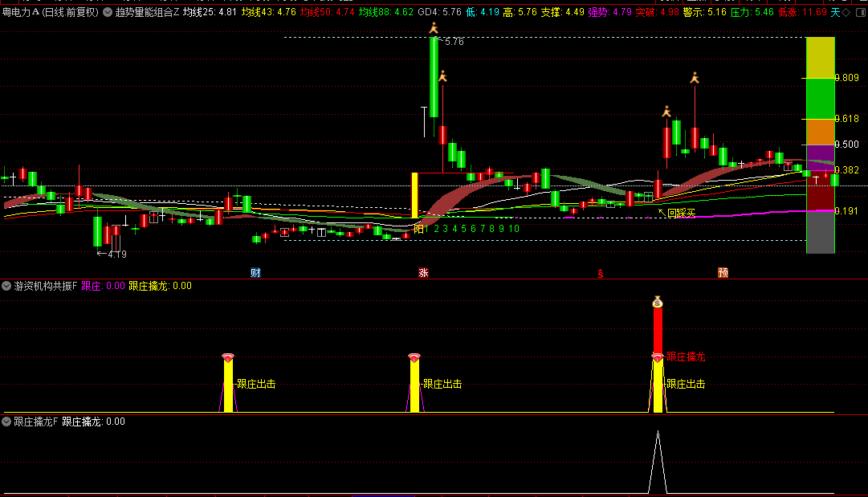Click the 0.618 Fibonacci level label
Image resolution: width=868 pixels, height=497 pixels.
(847, 119)
